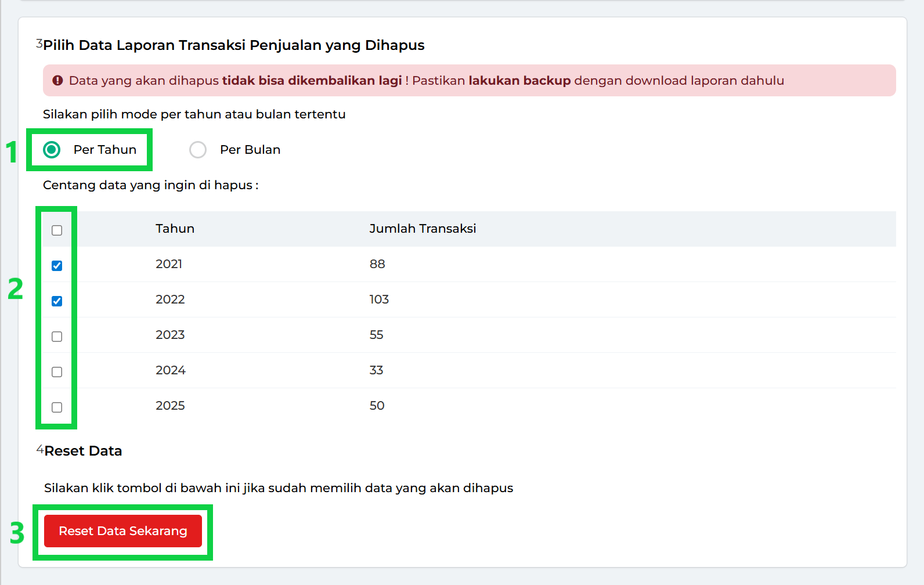The height and width of the screenshot is (585, 924).
Task: Uncheck the 2022 row checkbox
Action: tap(57, 301)
